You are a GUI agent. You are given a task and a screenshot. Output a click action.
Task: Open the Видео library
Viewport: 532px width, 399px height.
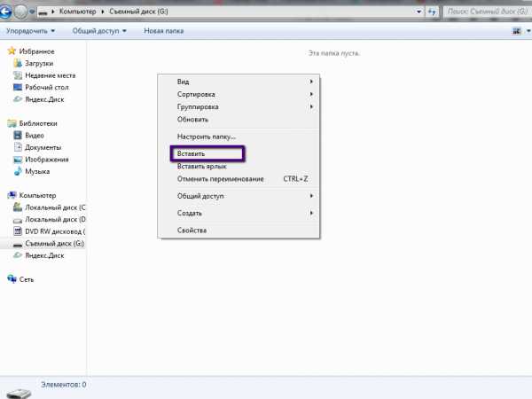tap(35, 136)
